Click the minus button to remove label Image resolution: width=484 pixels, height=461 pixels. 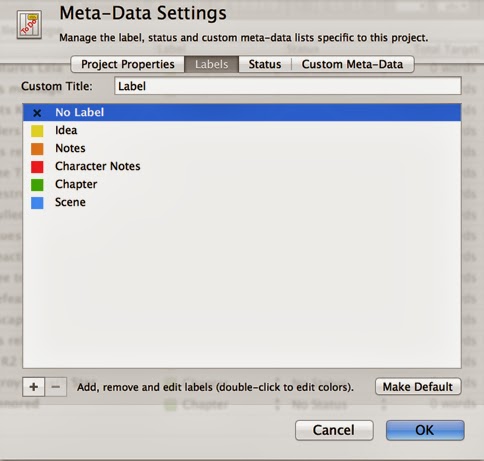tap(56, 387)
